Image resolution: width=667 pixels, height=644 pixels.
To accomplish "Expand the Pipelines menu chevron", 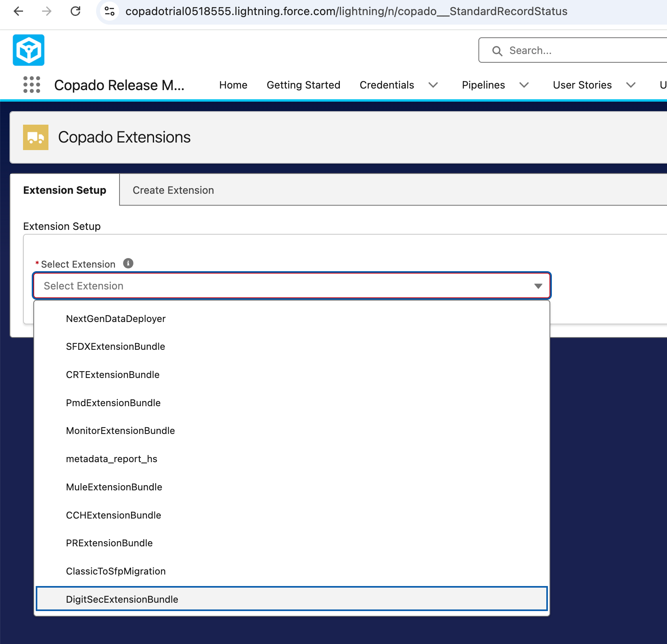I will tap(524, 85).
